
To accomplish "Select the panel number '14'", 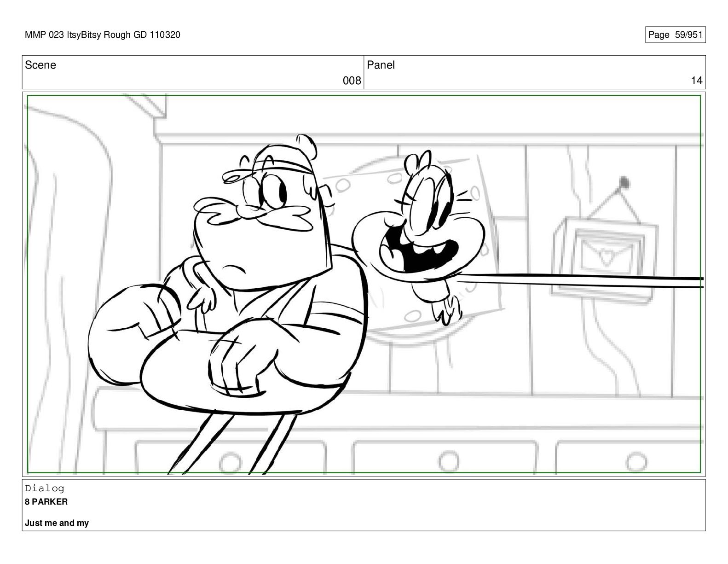I will tap(697, 81).
